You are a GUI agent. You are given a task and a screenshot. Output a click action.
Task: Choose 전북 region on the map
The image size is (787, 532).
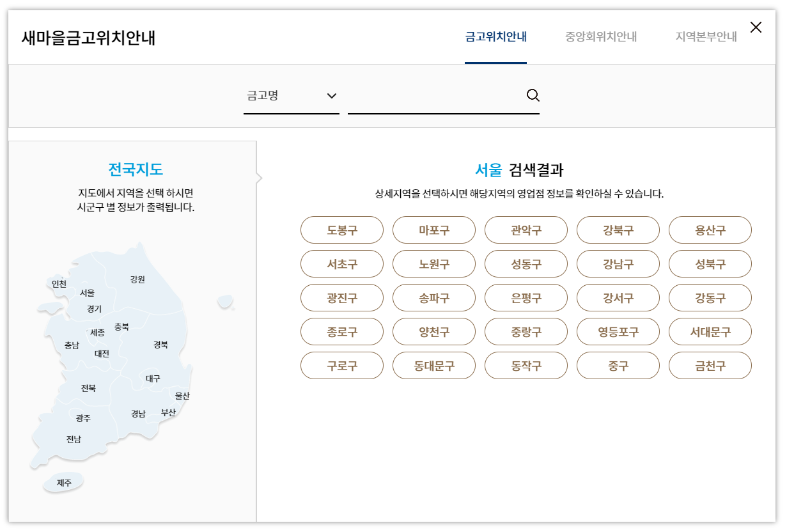[x=88, y=388]
